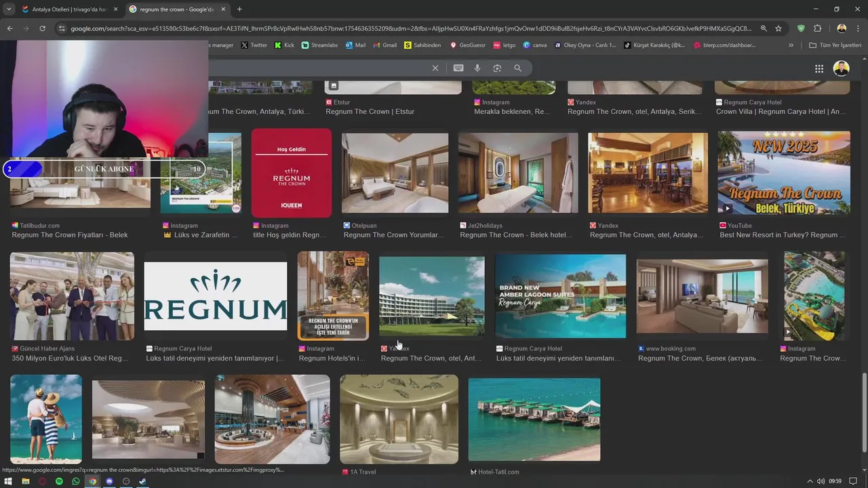Open the Sahibinden bookmark
Viewport: 868px width, 488px height.
pyautogui.click(x=422, y=45)
